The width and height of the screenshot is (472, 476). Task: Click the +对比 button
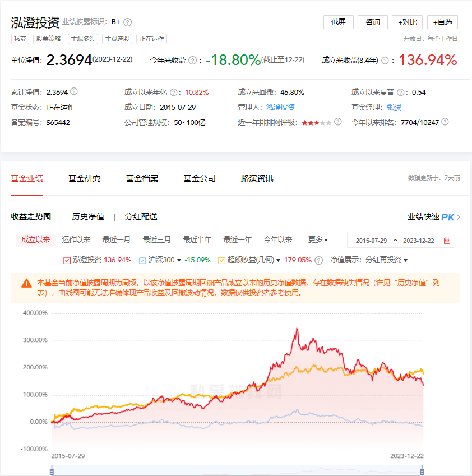[x=408, y=22]
